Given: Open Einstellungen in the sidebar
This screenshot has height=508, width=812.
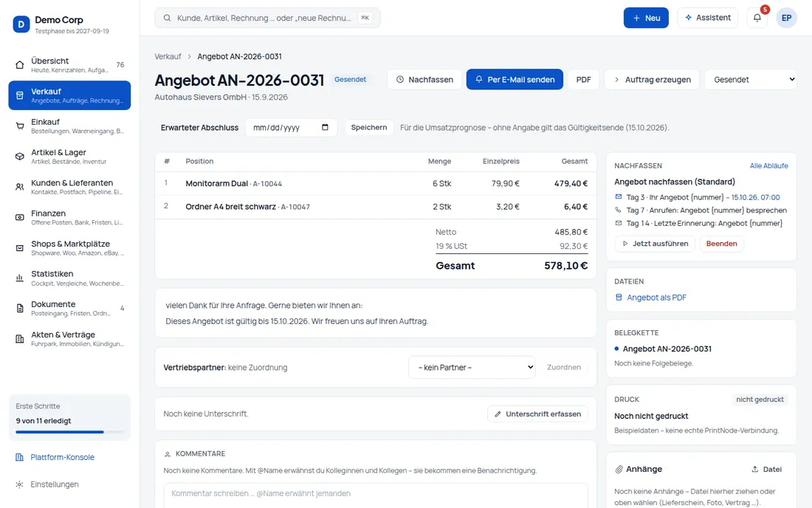Looking at the screenshot, I should click(69, 484).
